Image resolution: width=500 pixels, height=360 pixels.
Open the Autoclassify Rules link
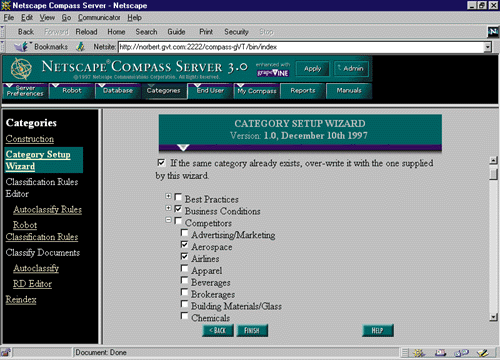pos(48,209)
